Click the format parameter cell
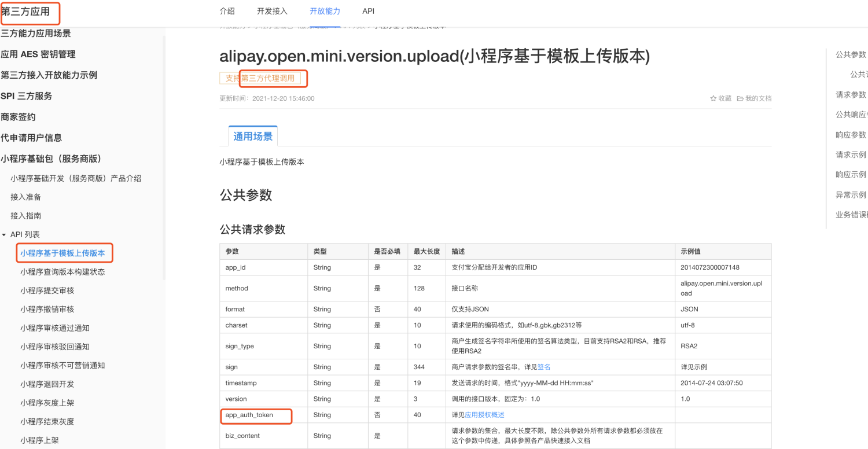This screenshot has height=449, width=868. 263,309
